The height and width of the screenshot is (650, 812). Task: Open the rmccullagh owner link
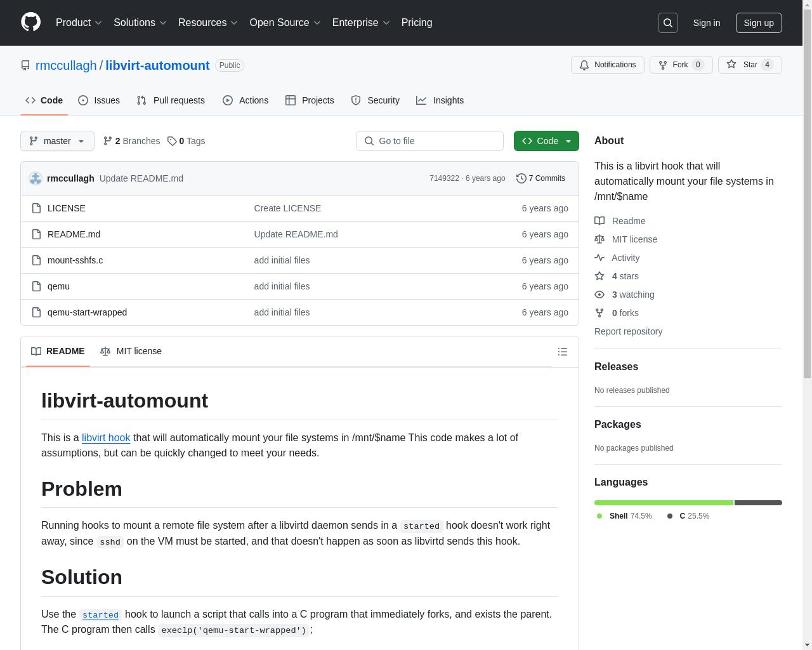[x=66, y=65]
